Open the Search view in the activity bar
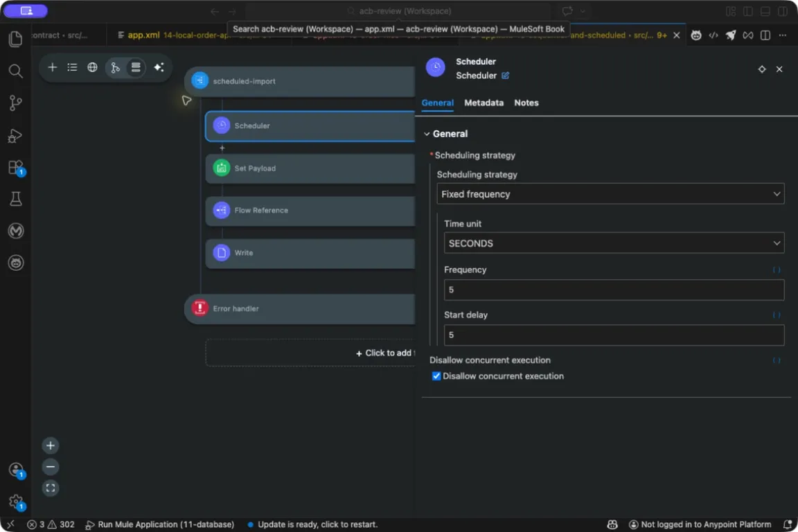Screen dimensions: 798x532 pos(16,71)
